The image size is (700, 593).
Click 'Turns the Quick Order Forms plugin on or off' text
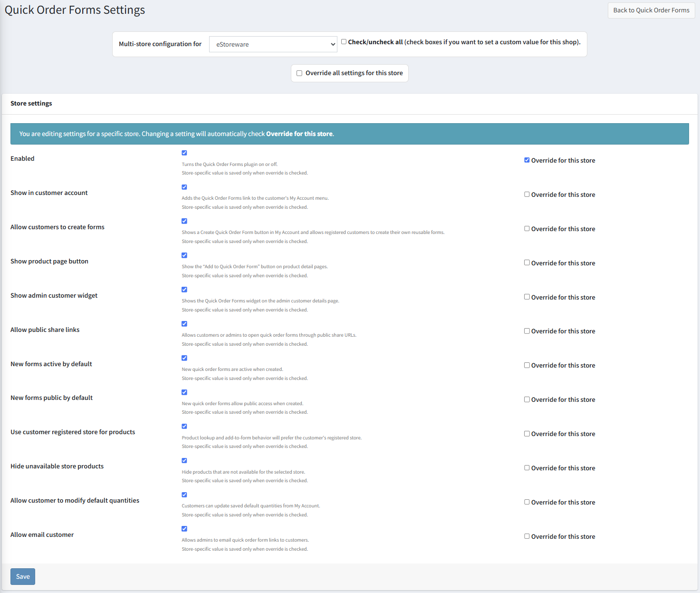(230, 165)
